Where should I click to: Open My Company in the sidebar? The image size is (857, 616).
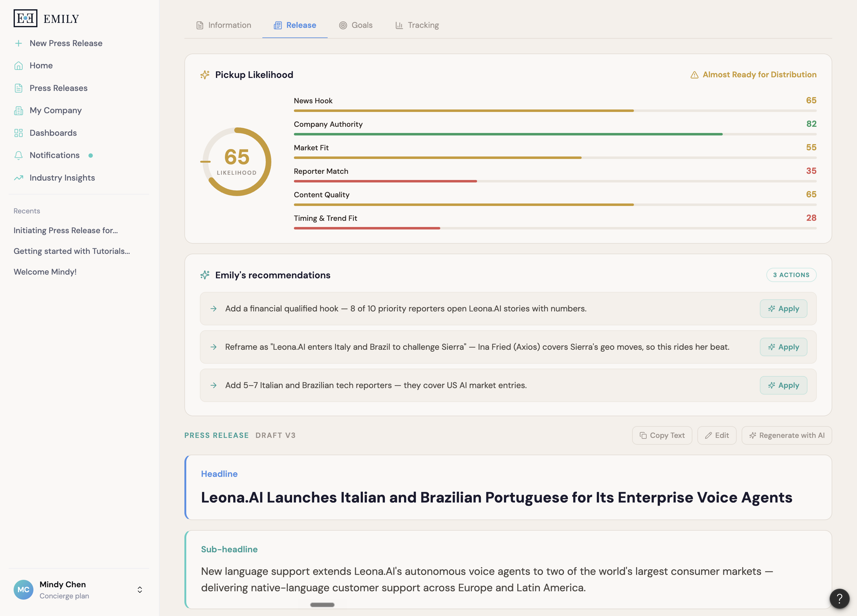(56, 110)
